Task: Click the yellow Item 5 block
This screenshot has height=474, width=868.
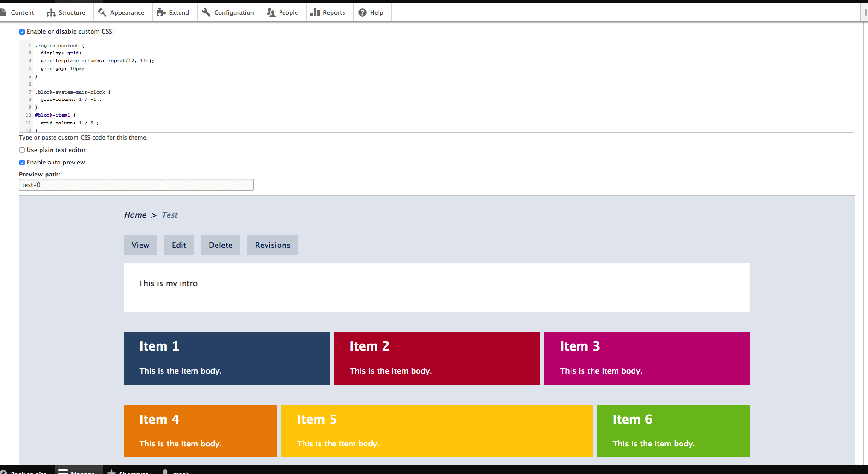Action: click(x=437, y=431)
